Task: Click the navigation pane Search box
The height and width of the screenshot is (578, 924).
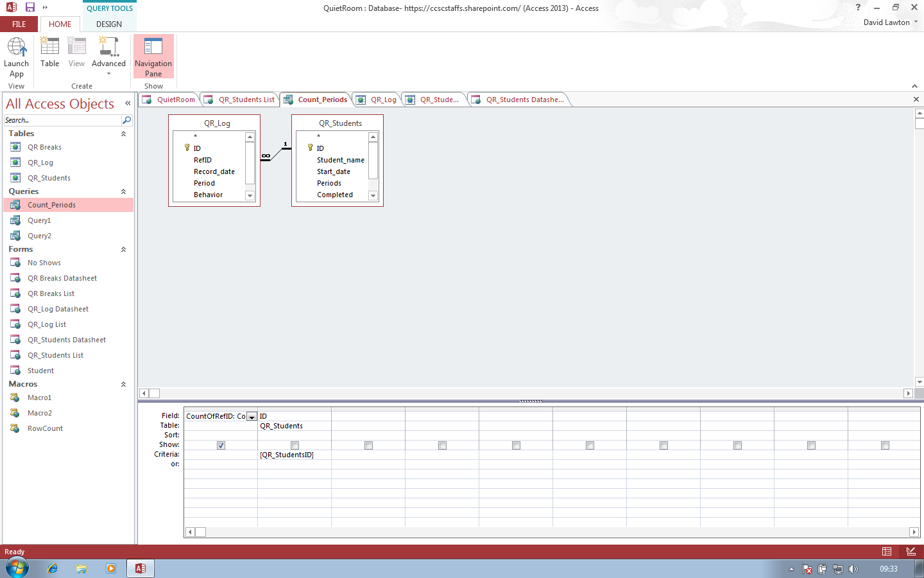Action: pyautogui.click(x=62, y=120)
